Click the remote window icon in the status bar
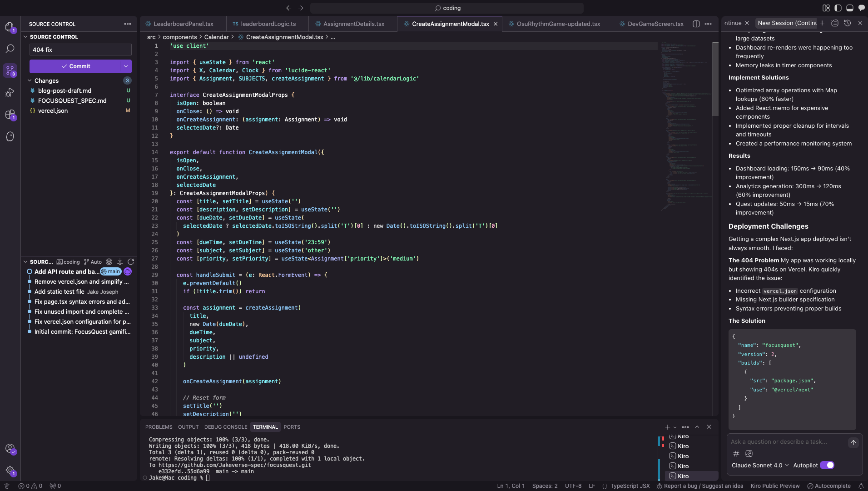 [x=7, y=486]
